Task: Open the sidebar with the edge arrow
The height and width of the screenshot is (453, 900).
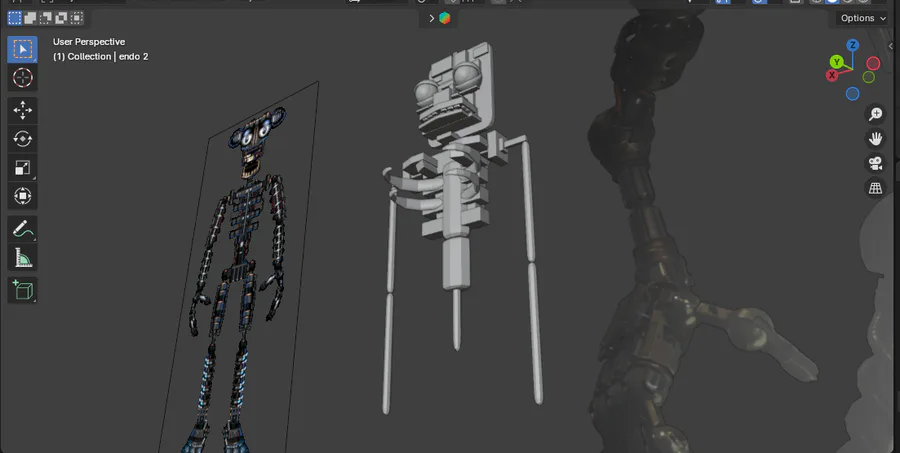Action: (891, 47)
